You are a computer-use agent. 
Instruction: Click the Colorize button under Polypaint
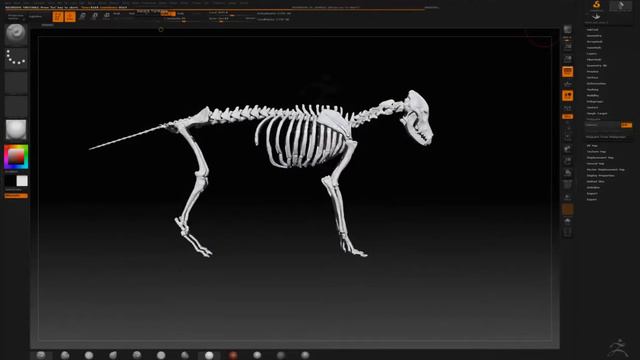pyautogui.click(x=602, y=125)
